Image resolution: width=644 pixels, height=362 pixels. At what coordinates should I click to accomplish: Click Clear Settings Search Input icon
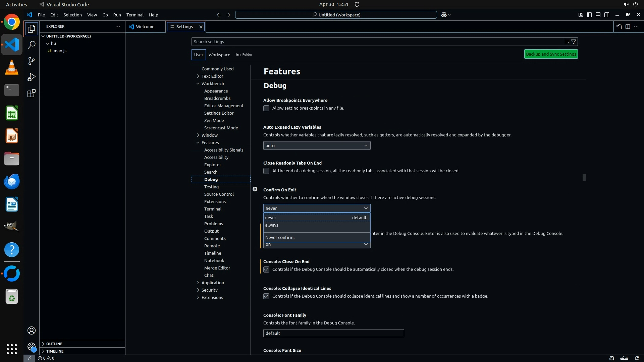point(567,42)
